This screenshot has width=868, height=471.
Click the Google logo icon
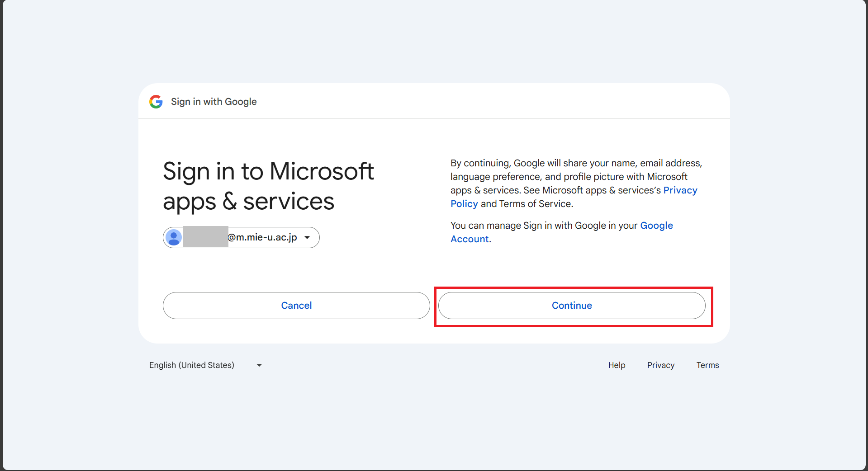156,102
